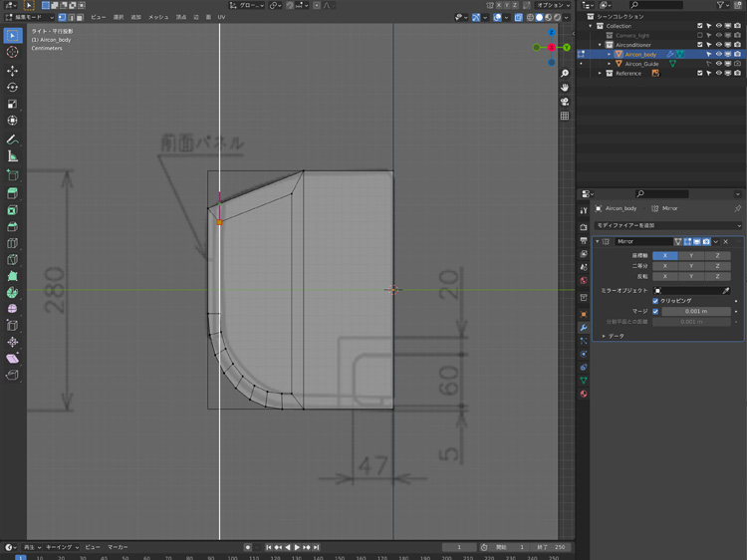Click the pan view hand icon

[565, 88]
